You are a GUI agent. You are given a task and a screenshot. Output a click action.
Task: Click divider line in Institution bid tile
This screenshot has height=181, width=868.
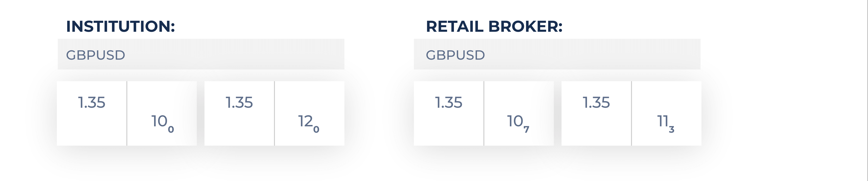click(x=127, y=113)
